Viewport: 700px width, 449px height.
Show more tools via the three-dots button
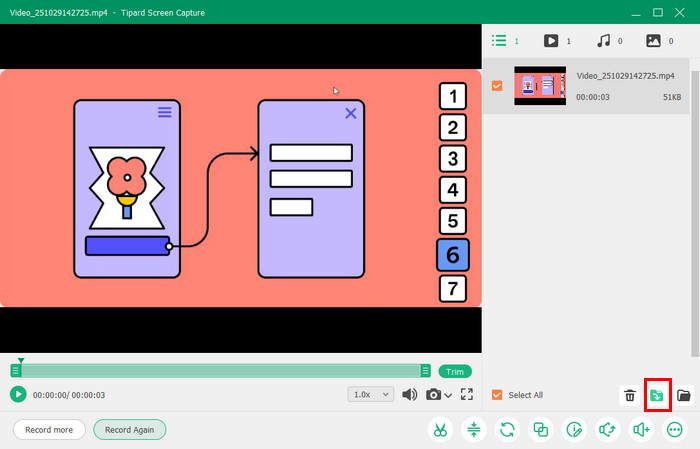pyautogui.click(x=674, y=430)
